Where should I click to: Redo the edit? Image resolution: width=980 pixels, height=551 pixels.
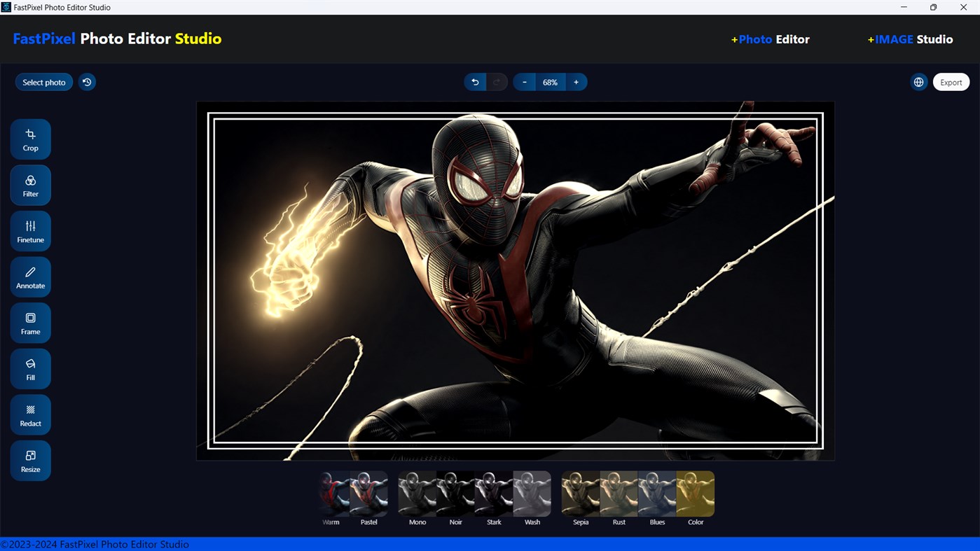coord(497,82)
